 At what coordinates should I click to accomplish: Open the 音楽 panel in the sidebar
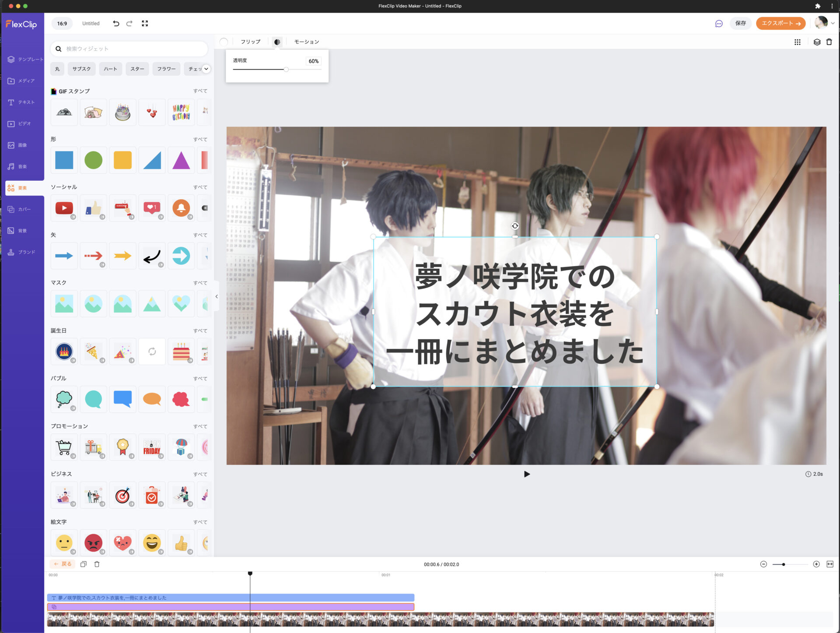[22, 166]
